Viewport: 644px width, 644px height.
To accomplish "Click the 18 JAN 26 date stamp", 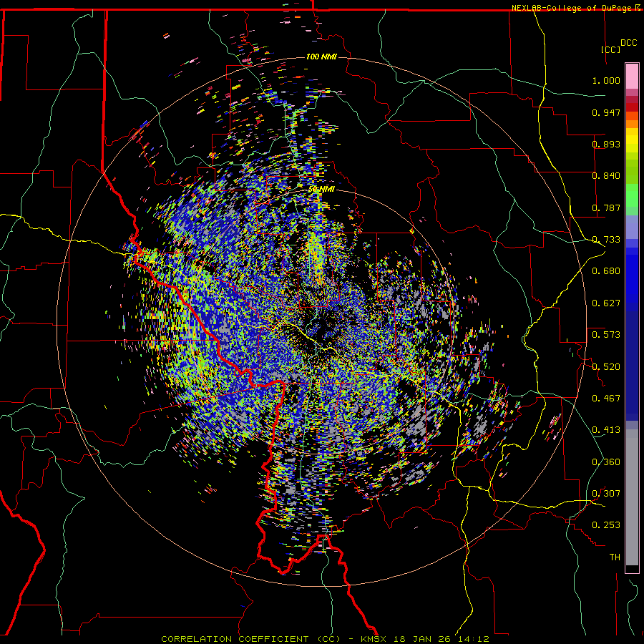I will [421, 639].
